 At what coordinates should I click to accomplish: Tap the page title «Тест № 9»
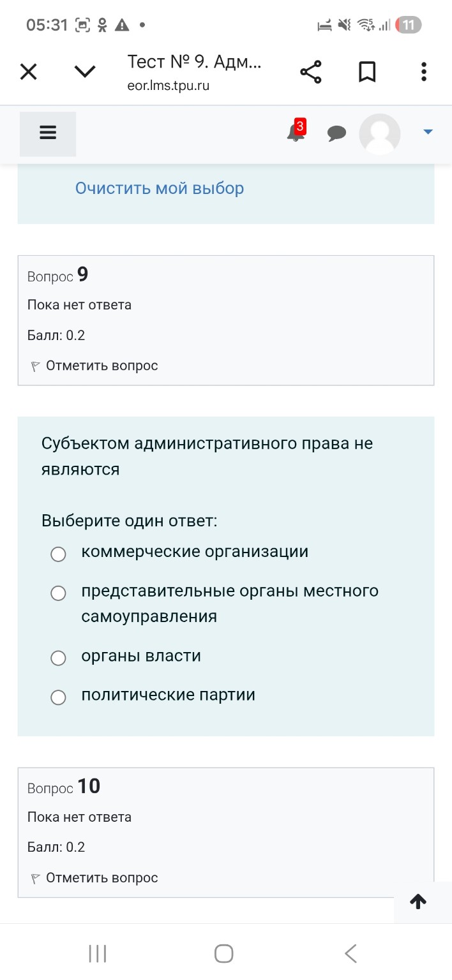pyautogui.click(x=195, y=63)
